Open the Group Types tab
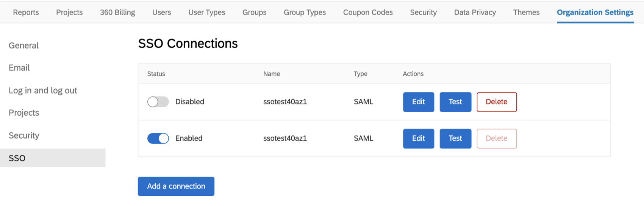Viewport: 644px width, 206px height. tap(305, 12)
